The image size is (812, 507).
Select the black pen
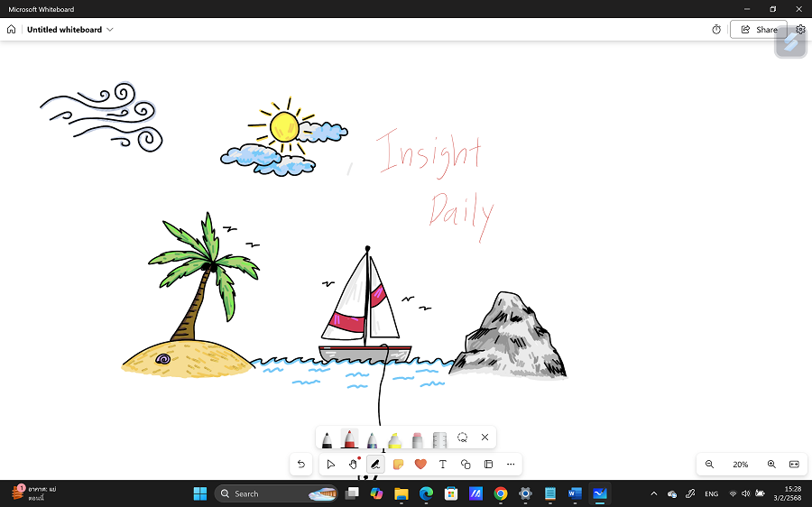327,439
